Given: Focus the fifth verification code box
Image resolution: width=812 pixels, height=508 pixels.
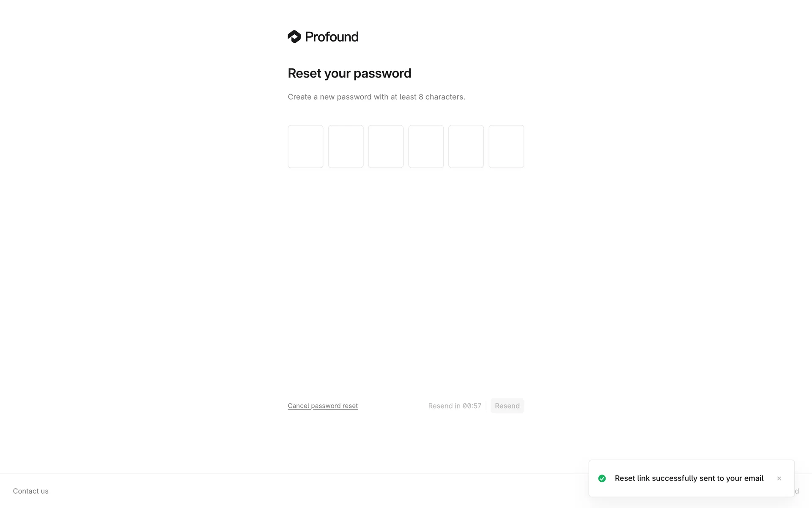Looking at the screenshot, I should tap(466, 146).
